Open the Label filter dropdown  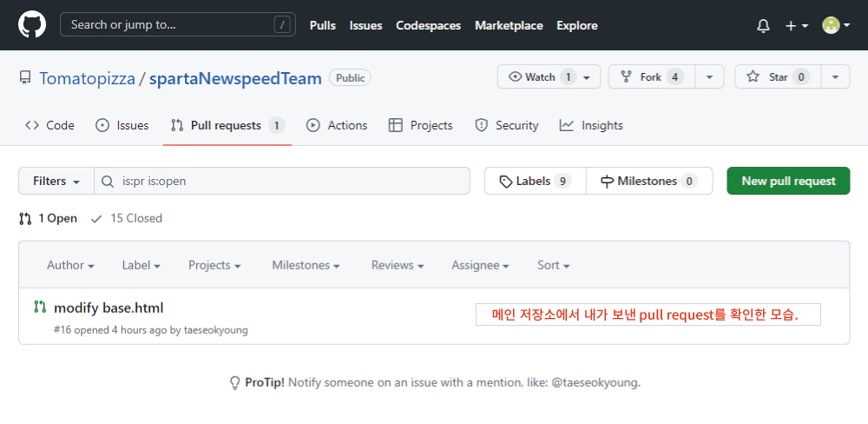141,266
